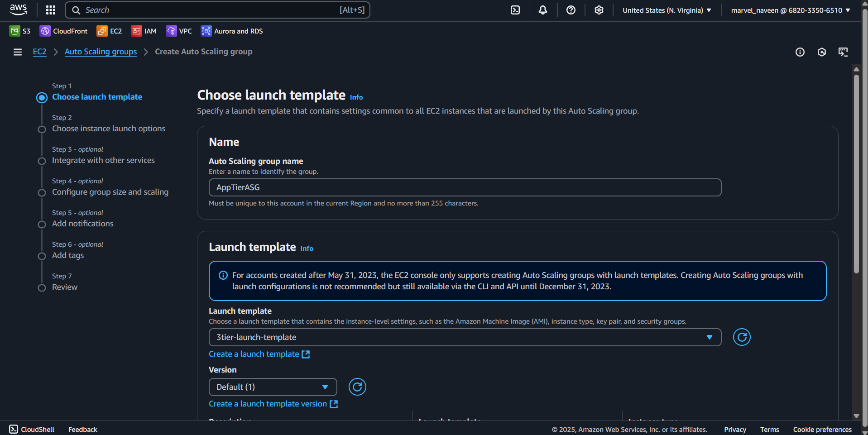The width and height of the screenshot is (868, 435).
Task: Open the info panel icon in the breadcrumb bar
Action: [800, 52]
